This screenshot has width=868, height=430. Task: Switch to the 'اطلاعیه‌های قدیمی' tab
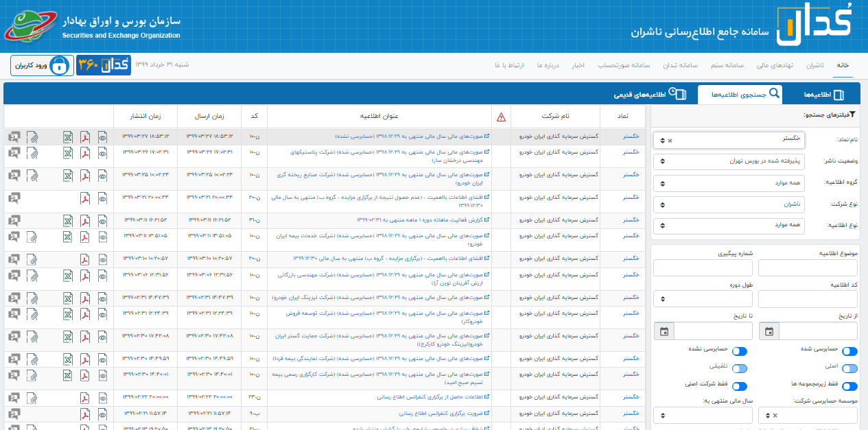(648, 94)
